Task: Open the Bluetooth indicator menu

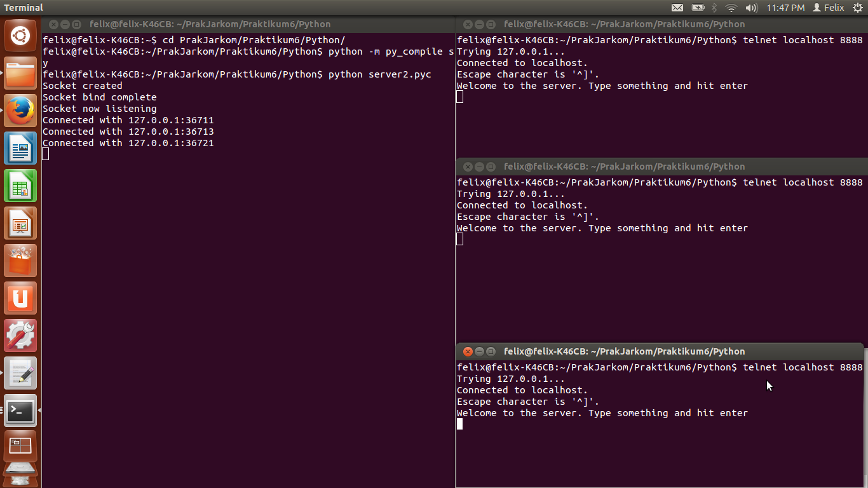Action: click(714, 8)
